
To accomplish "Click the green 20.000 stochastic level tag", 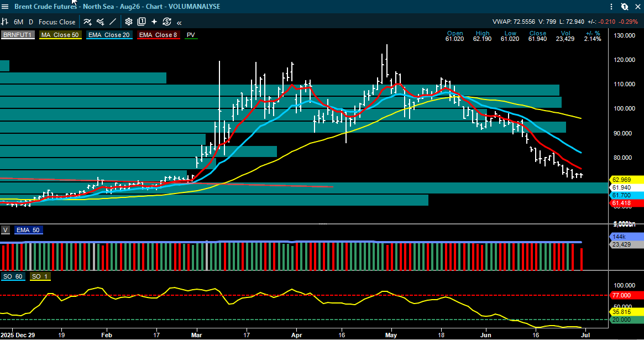I will (x=626, y=320).
